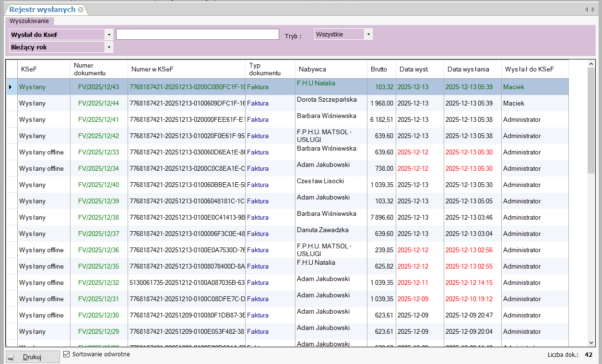
Task: Click the current row indicator arrow
Action: pos(11,87)
